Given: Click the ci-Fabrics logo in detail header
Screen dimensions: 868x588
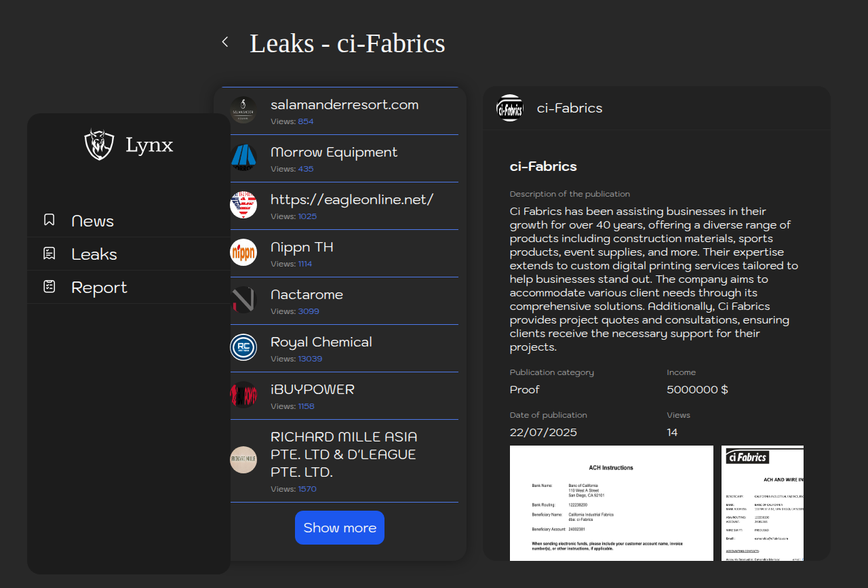Looking at the screenshot, I should click(x=510, y=108).
